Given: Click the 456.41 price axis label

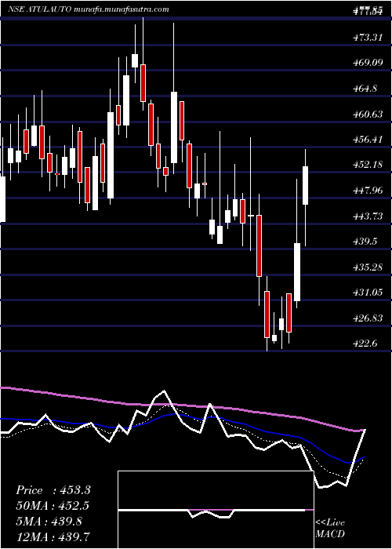Looking at the screenshot, I should 367,140.
